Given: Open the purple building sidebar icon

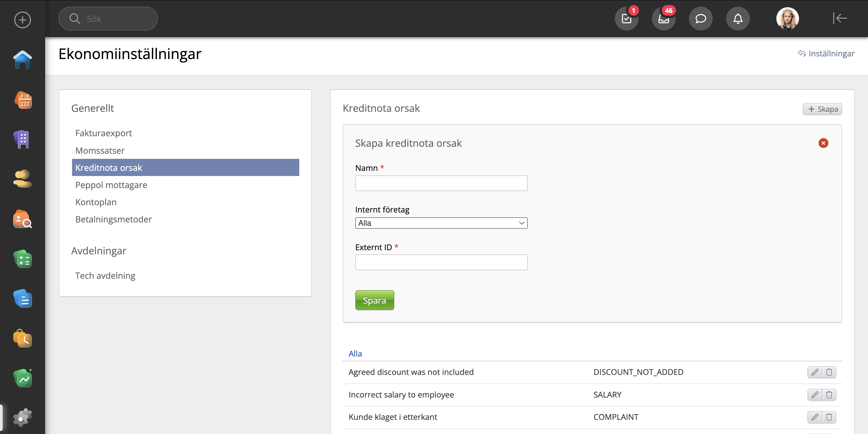Looking at the screenshot, I should [22, 139].
